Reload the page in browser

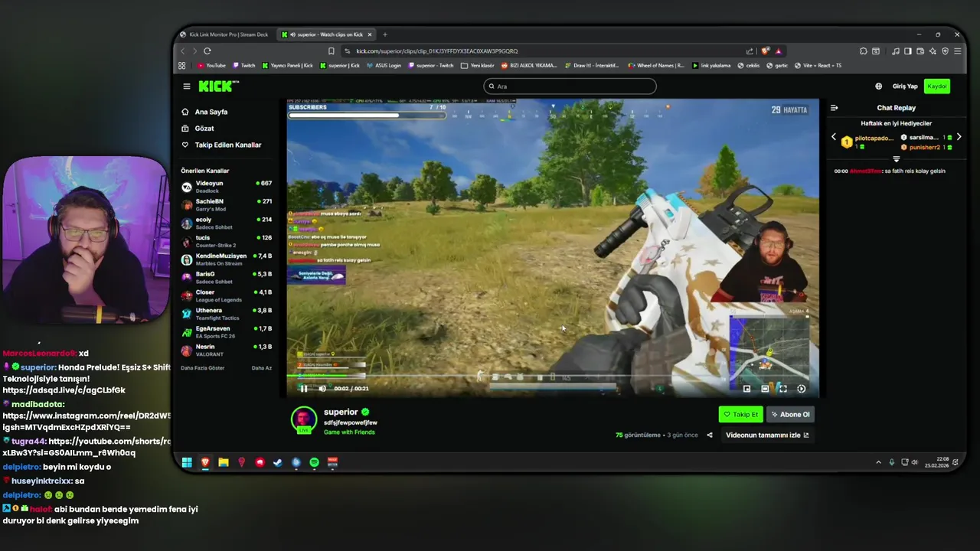click(x=207, y=51)
